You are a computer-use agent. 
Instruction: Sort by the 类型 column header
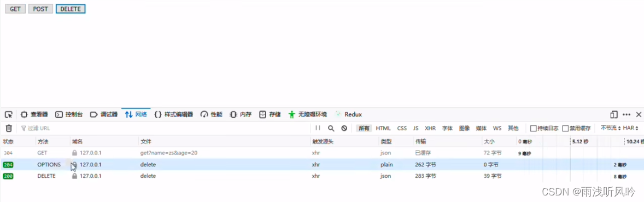point(386,142)
